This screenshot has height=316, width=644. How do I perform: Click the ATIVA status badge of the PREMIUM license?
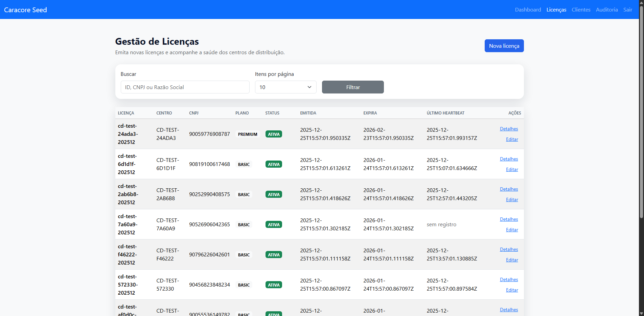274,134
